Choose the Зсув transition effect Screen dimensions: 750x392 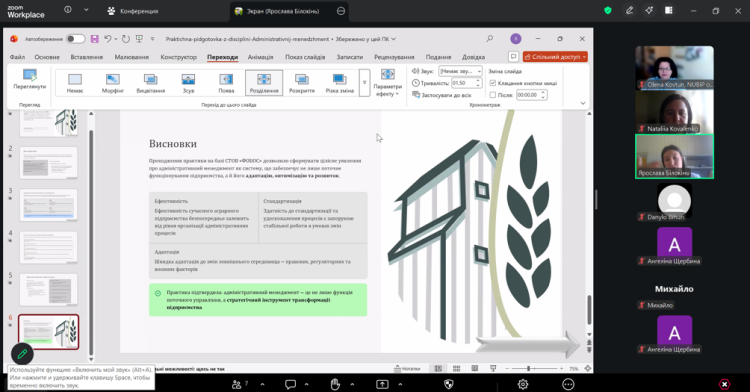(x=188, y=83)
